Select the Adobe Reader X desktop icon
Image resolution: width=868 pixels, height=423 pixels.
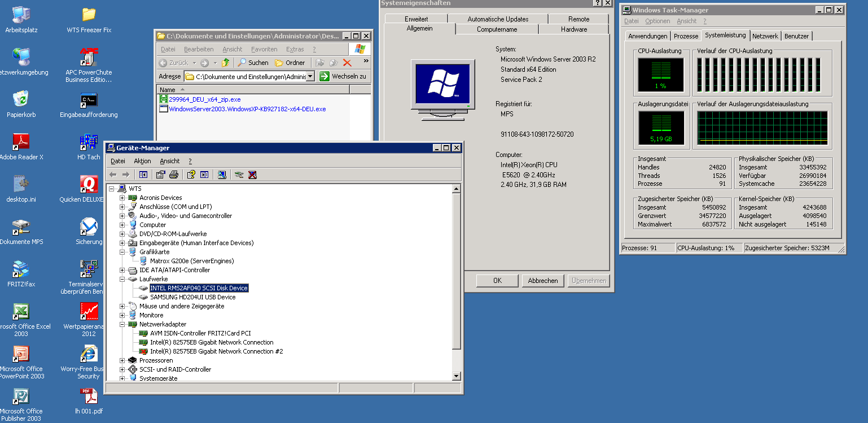(21, 147)
